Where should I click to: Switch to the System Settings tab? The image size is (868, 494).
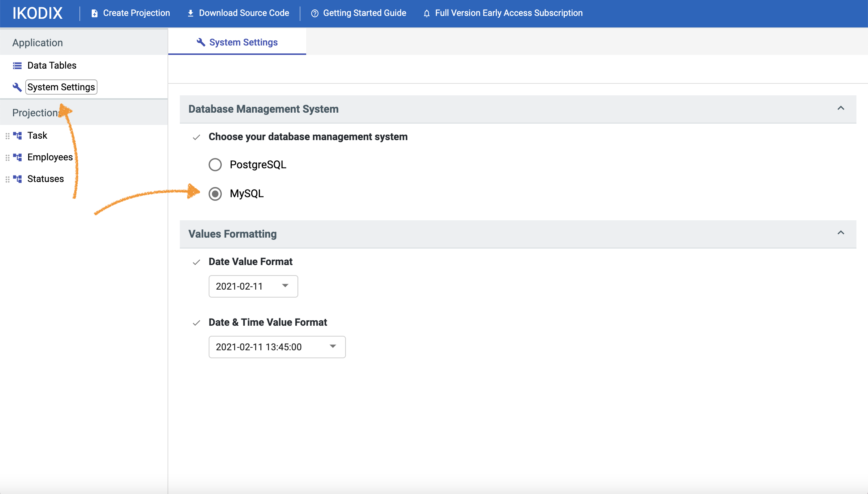pyautogui.click(x=237, y=42)
